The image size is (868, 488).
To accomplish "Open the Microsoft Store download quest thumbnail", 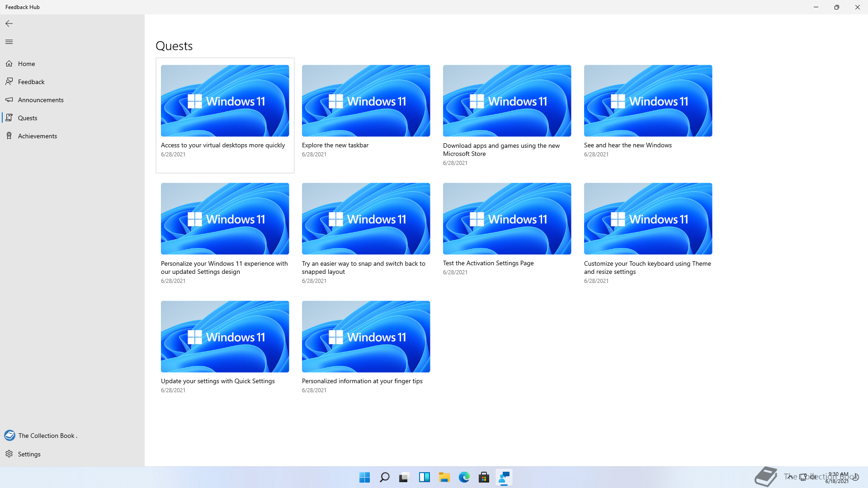I will [x=507, y=101].
